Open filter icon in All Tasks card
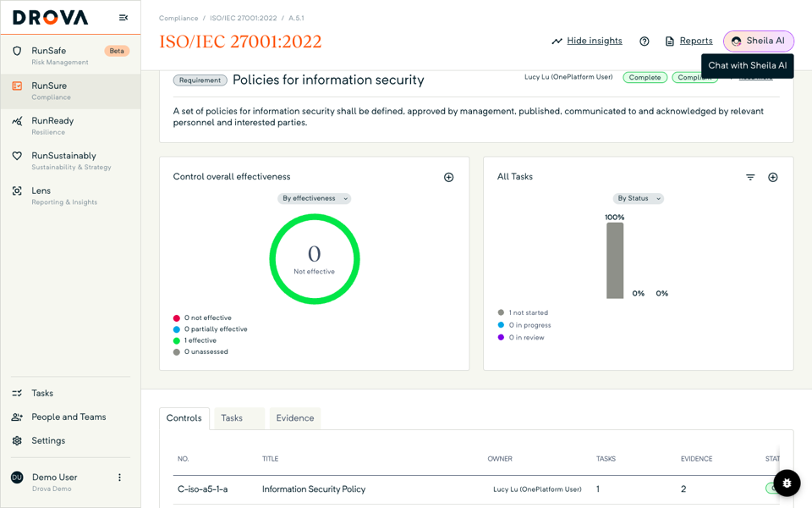 (x=750, y=177)
